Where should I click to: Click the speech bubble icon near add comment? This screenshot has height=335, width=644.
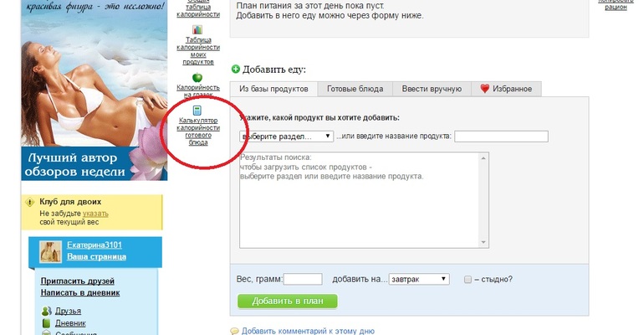235,331
